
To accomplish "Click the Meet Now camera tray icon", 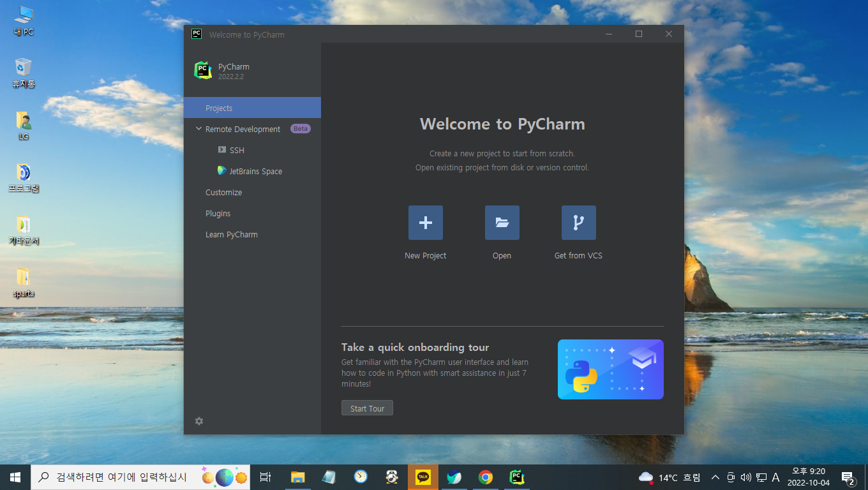I will (731, 477).
